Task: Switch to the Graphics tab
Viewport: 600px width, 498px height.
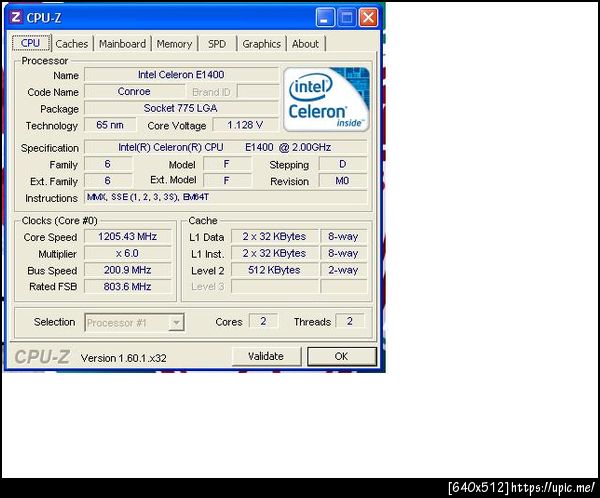Action: click(261, 44)
